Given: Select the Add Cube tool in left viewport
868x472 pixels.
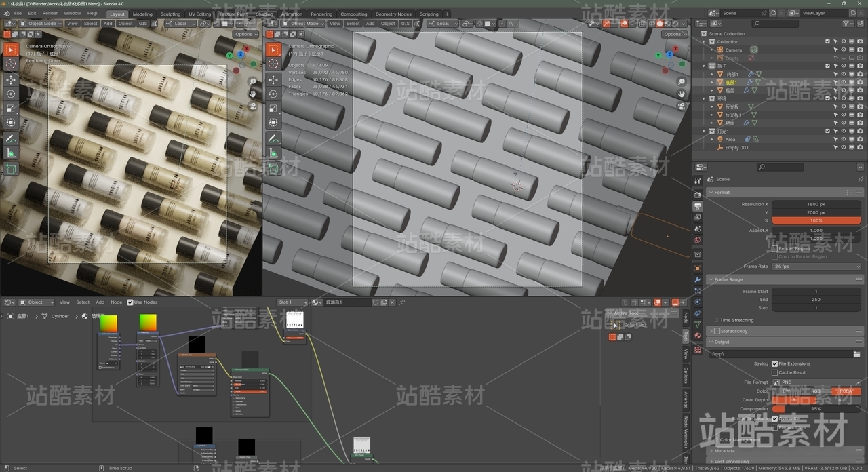Looking at the screenshot, I should click(x=11, y=168).
